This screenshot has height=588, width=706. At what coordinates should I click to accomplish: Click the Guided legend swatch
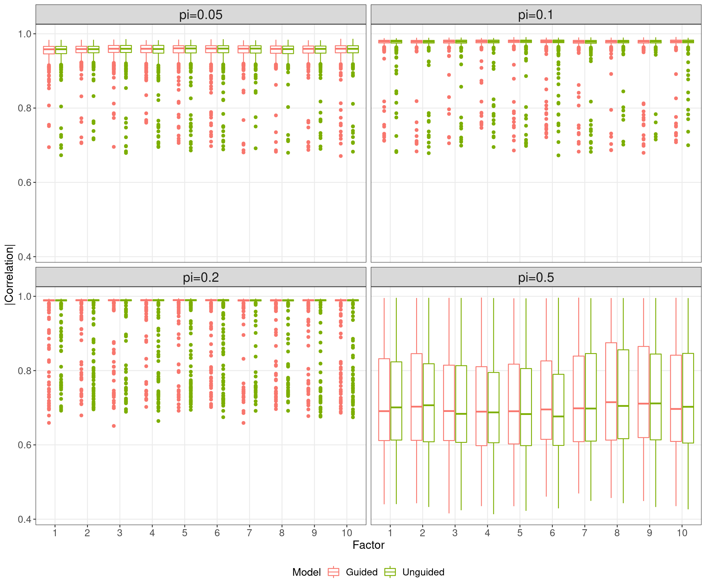(x=333, y=572)
